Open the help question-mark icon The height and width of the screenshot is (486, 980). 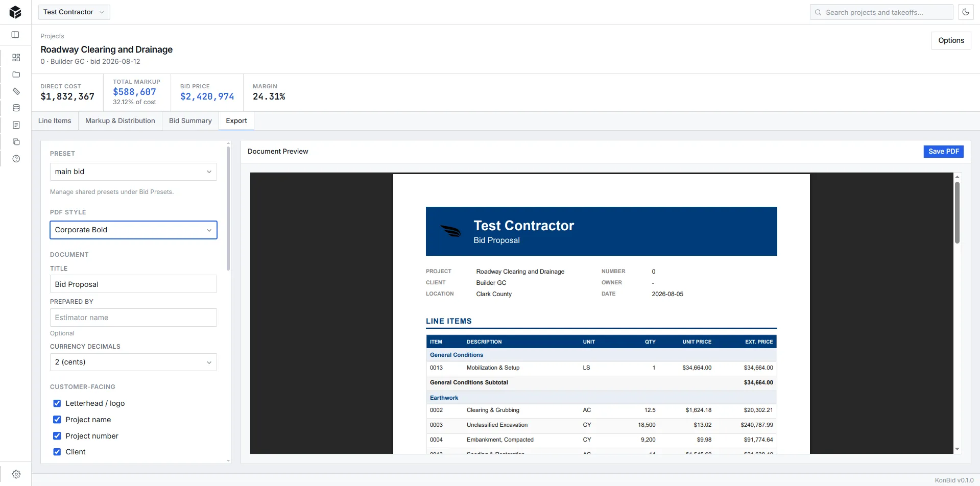point(16,159)
